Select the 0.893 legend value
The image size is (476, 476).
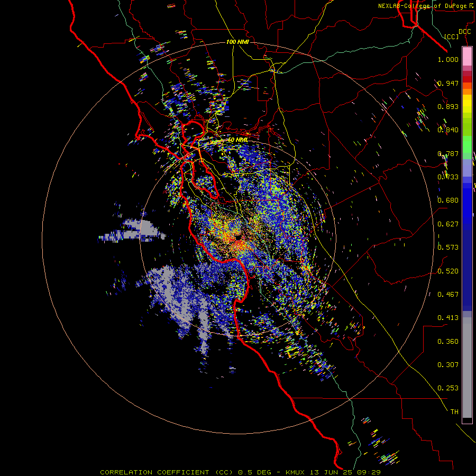[448, 106]
